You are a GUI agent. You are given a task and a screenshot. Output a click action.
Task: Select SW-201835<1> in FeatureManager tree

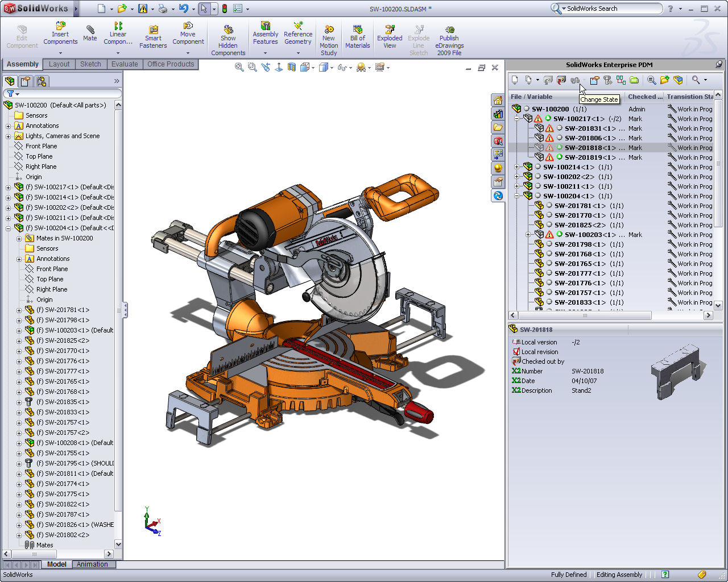tap(63, 402)
